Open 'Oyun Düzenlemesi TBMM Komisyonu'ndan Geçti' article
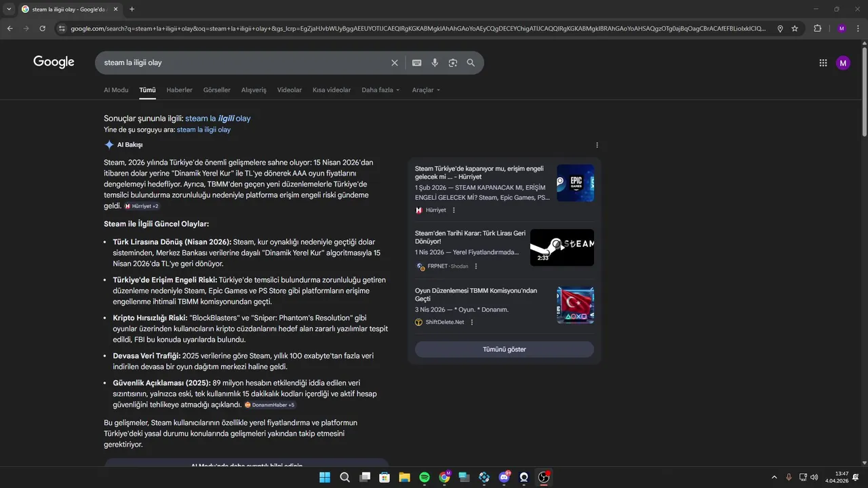 coord(476,294)
